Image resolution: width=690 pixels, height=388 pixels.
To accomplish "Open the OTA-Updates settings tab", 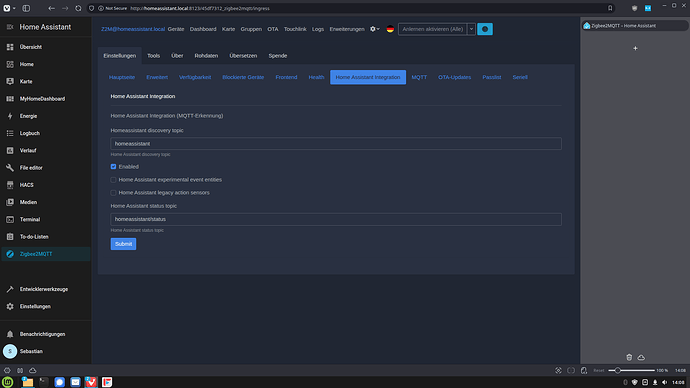I will [455, 77].
